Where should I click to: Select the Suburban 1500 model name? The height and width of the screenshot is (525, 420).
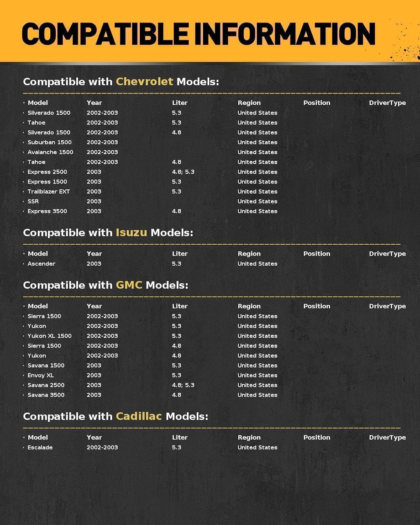[50, 142]
